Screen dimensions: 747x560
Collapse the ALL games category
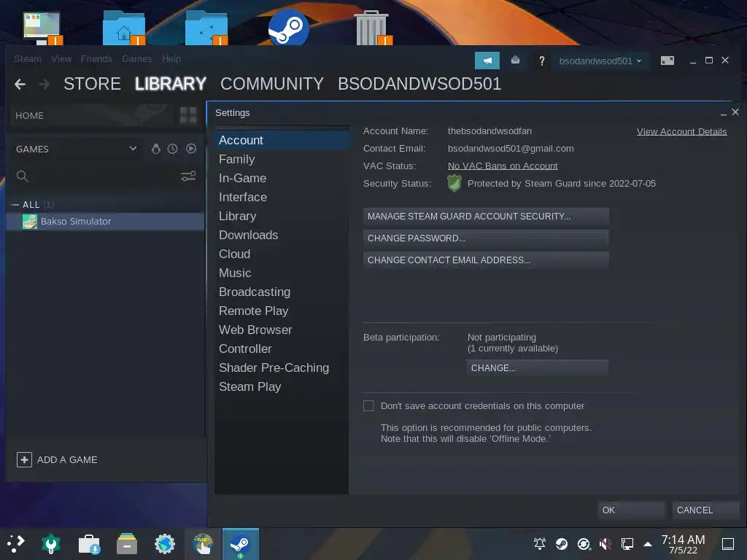tap(15, 205)
